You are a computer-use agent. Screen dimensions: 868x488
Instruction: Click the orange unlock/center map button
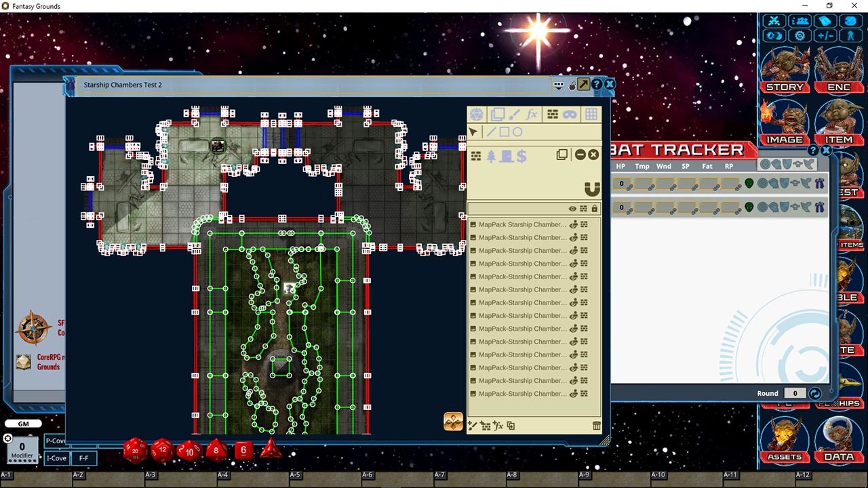pos(453,422)
